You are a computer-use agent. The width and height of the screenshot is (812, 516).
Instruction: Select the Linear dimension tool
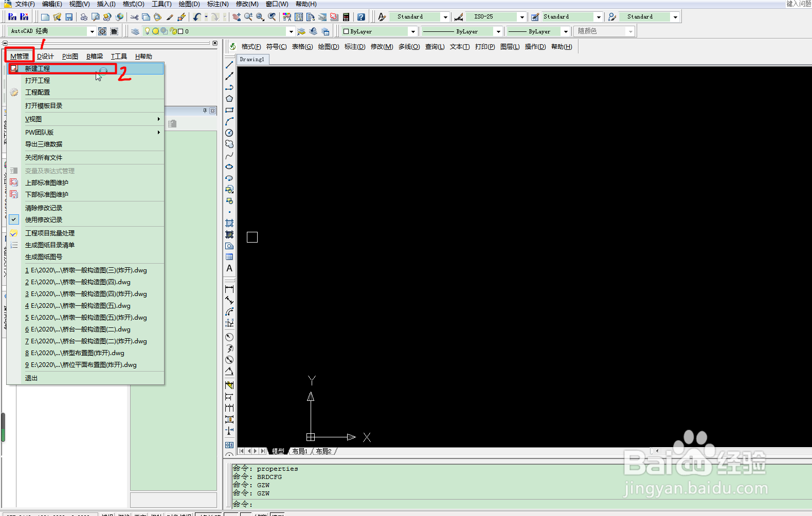[229, 289]
